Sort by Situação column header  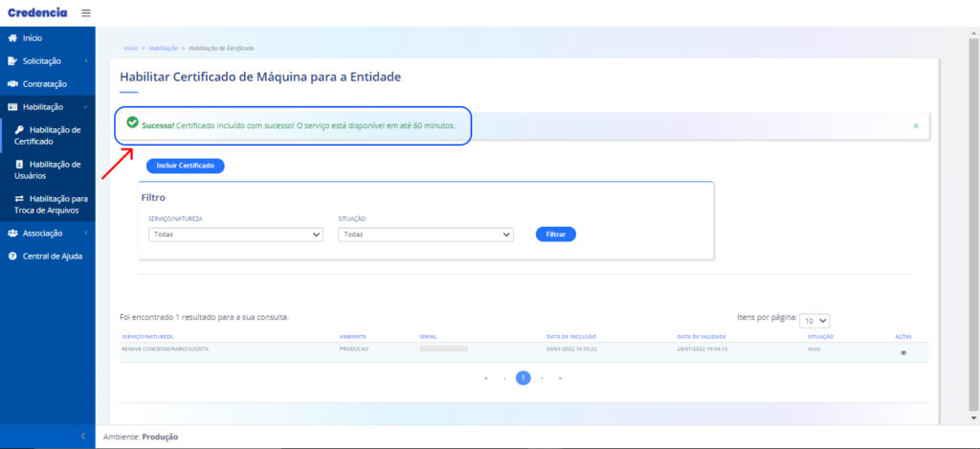click(x=820, y=337)
